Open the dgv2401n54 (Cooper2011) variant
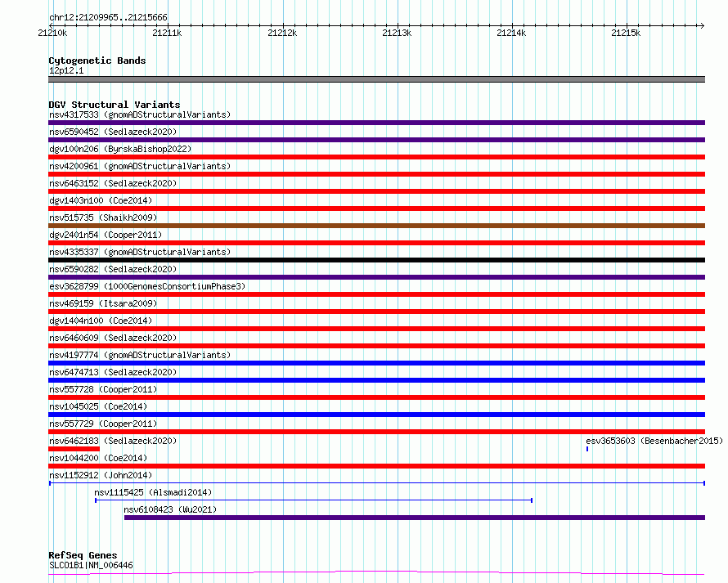This screenshot has width=728, height=583. (x=106, y=235)
